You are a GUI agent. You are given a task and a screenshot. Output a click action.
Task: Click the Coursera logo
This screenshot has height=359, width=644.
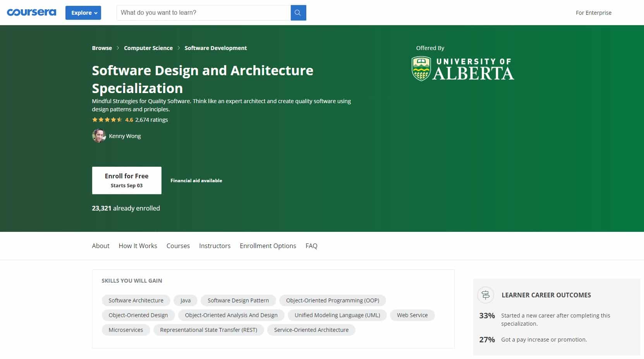coord(31,12)
